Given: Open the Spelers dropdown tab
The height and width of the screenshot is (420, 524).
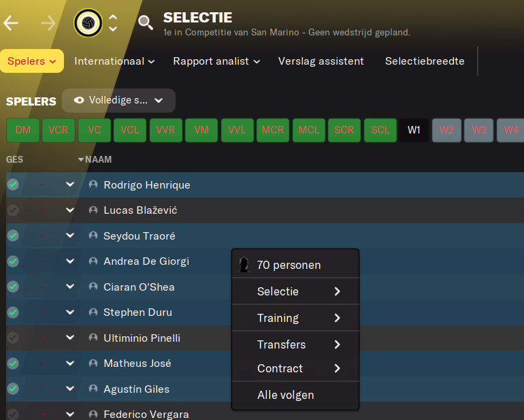Looking at the screenshot, I should 32,61.
